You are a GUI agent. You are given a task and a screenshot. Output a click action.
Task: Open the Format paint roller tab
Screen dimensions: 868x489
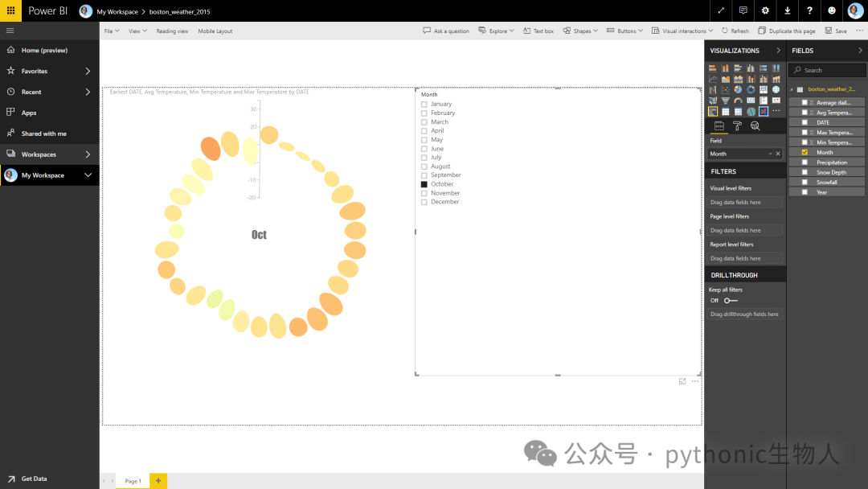[x=737, y=126]
